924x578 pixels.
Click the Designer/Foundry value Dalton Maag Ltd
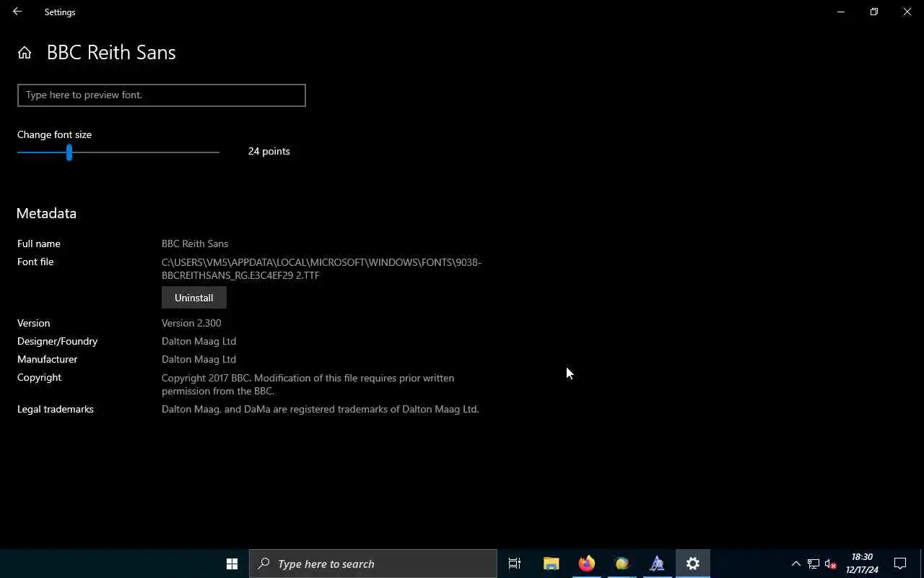[x=199, y=341]
